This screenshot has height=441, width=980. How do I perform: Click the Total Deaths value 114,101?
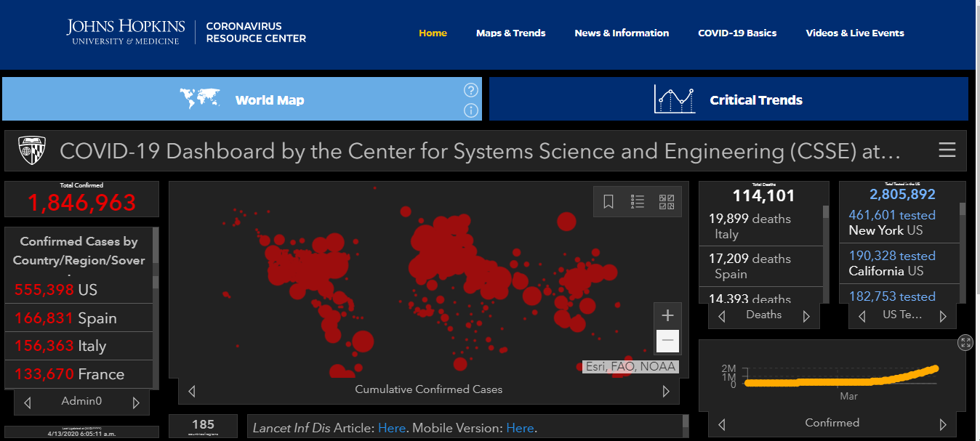tap(763, 195)
